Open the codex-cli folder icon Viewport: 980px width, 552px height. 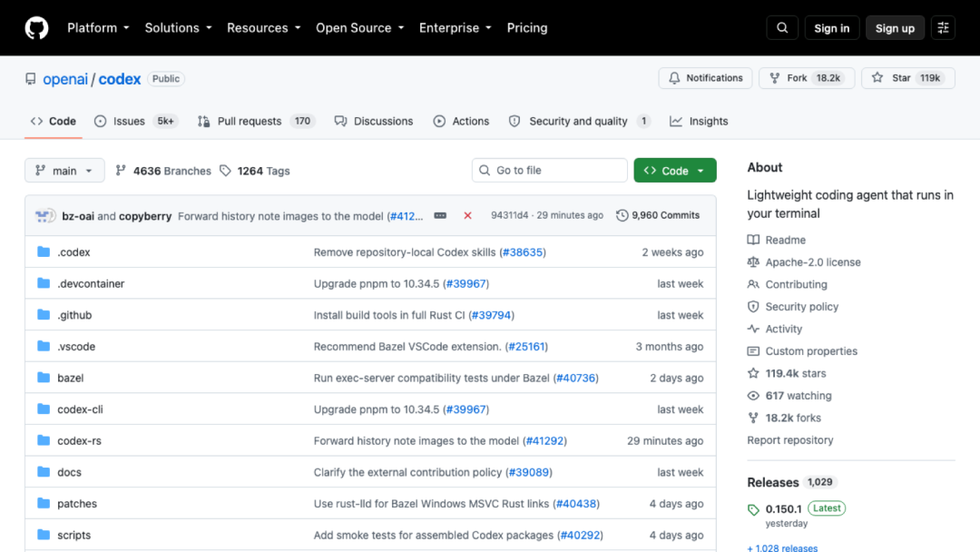coord(44,409)
